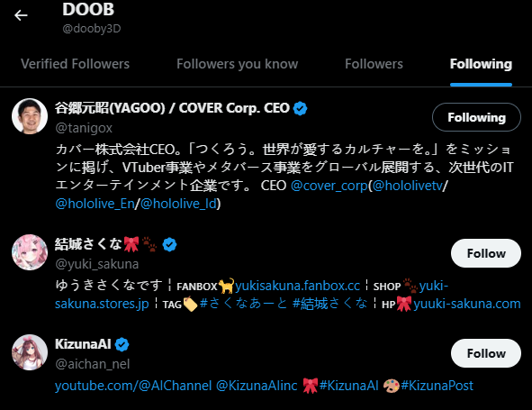This screenshot has height=410, width=532.
Task: Visit yukisakuna.fanbox.cc link
Action: click(x=297, y=286)
